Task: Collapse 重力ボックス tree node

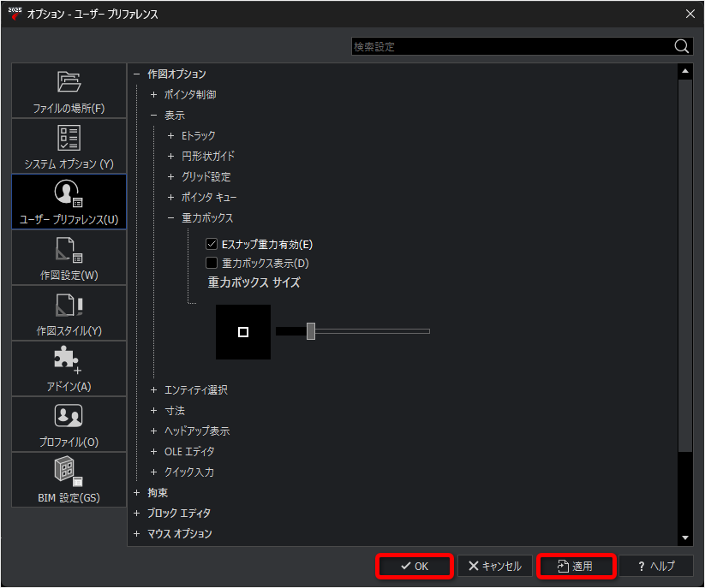Action: coord(170,218)
